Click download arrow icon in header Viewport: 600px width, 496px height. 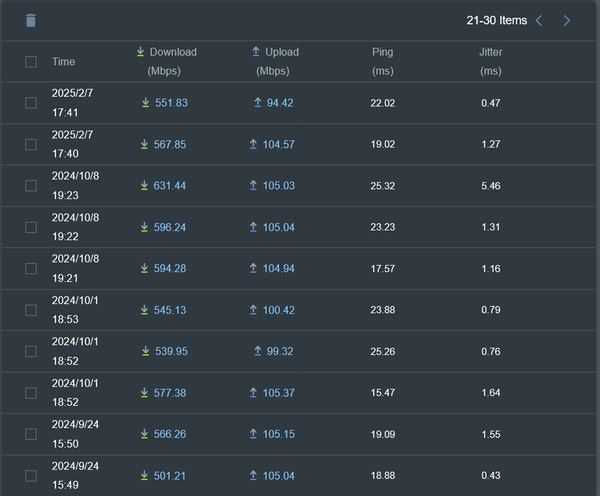[140, 52]
